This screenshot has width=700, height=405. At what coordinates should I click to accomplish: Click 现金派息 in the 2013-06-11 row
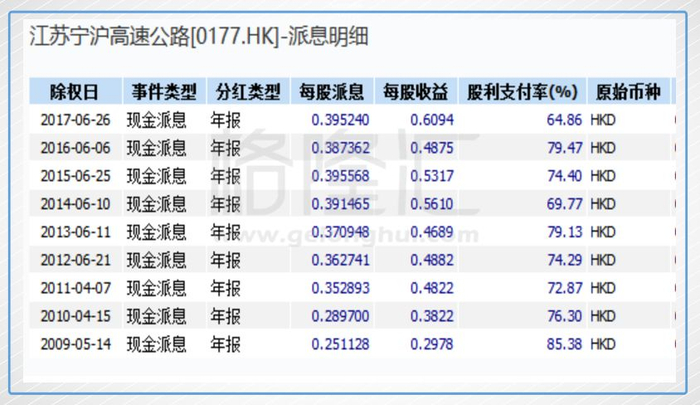[x=156, y=232]
